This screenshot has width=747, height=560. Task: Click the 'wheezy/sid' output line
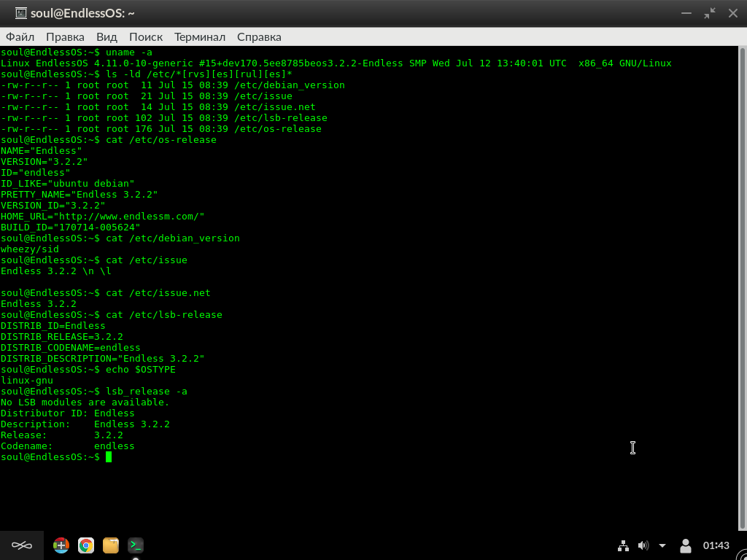(30, 249)
